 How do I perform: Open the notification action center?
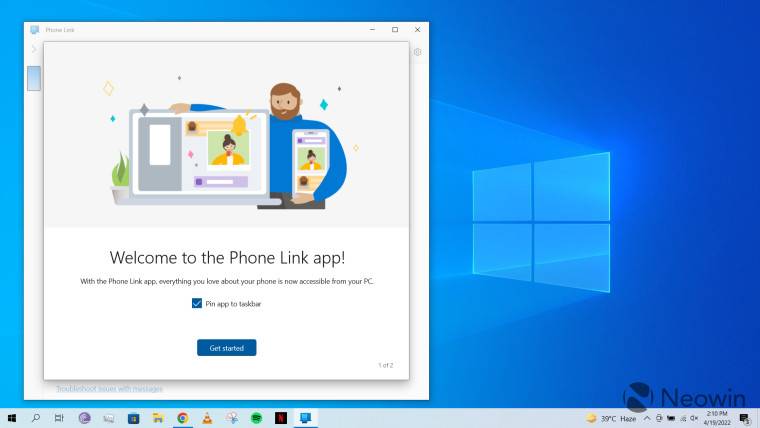pyautogui.click(x=744, y=418)
